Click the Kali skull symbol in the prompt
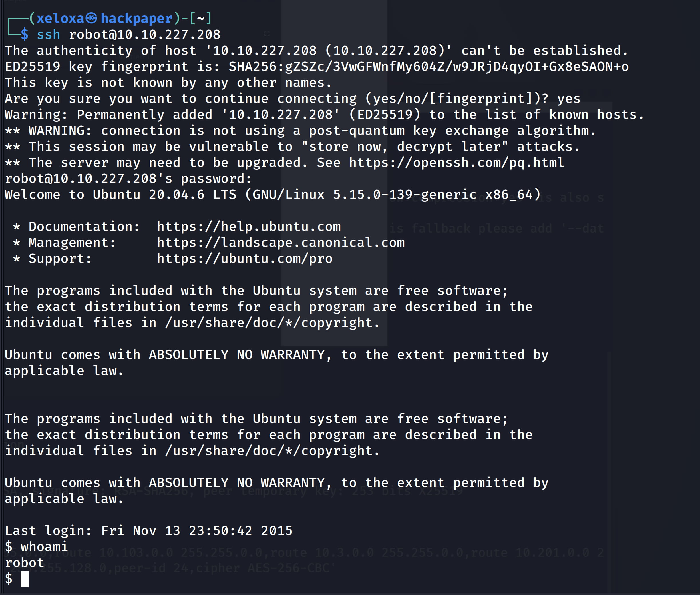The width and height of the screenshot is (700, 595). tap(91, 18)
